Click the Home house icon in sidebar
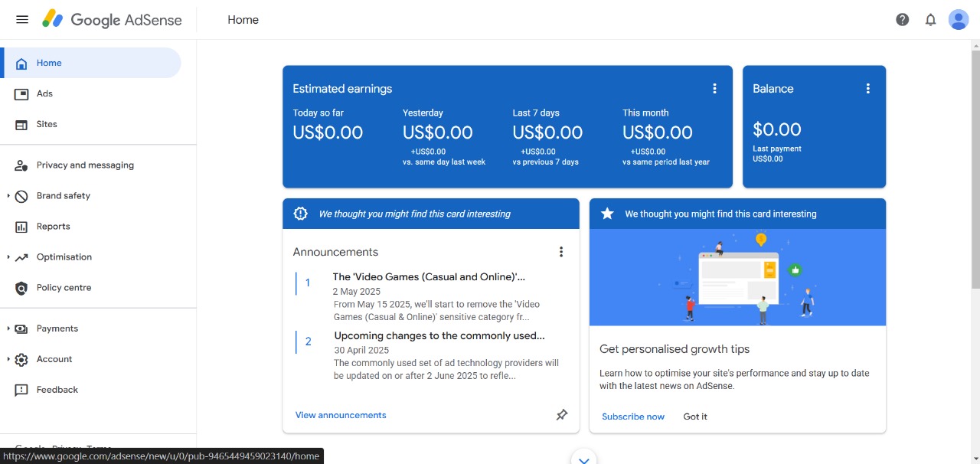 click(21, 64)
